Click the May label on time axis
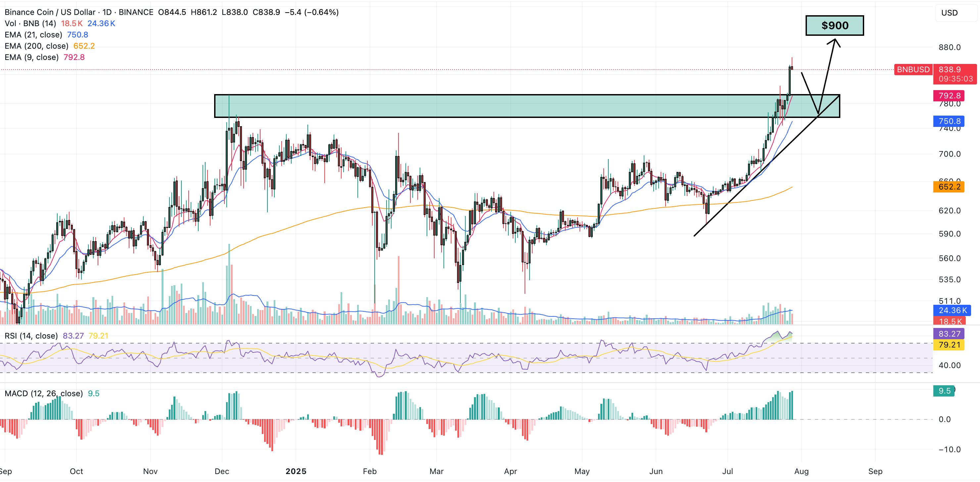This screenshot has width=980, height=482. [582, 471]
